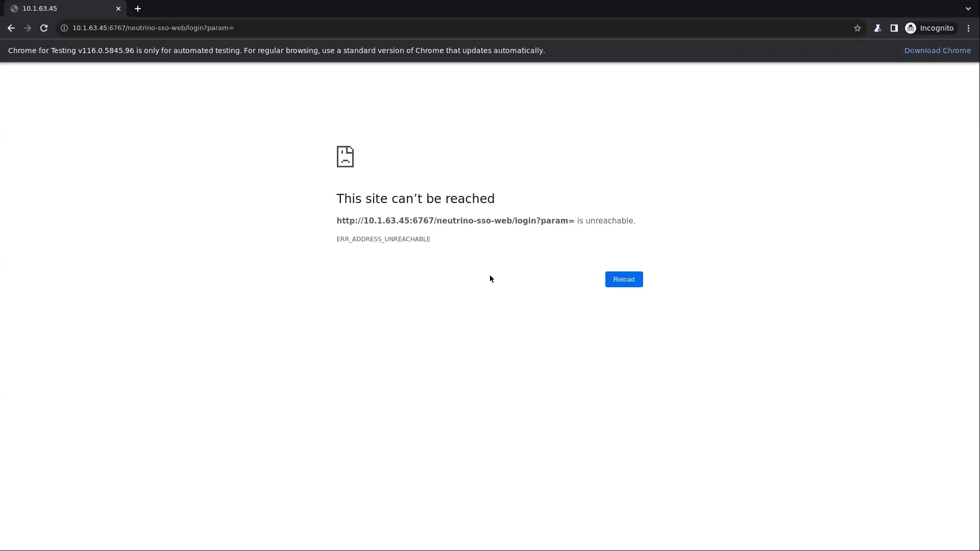980x551 pixels.
Task: Open Chrome Labs flask icon
Action: pyautogui.click(x=877, y=28)
